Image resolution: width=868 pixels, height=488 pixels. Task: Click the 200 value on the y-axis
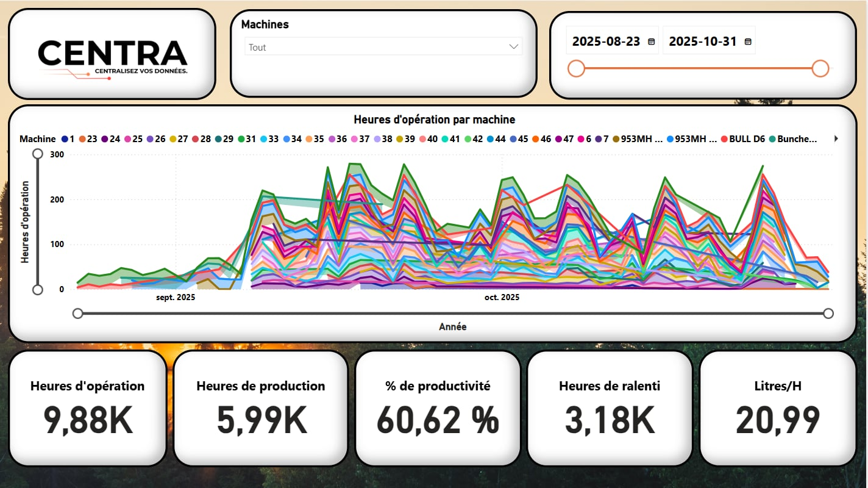tap(57, 199)
